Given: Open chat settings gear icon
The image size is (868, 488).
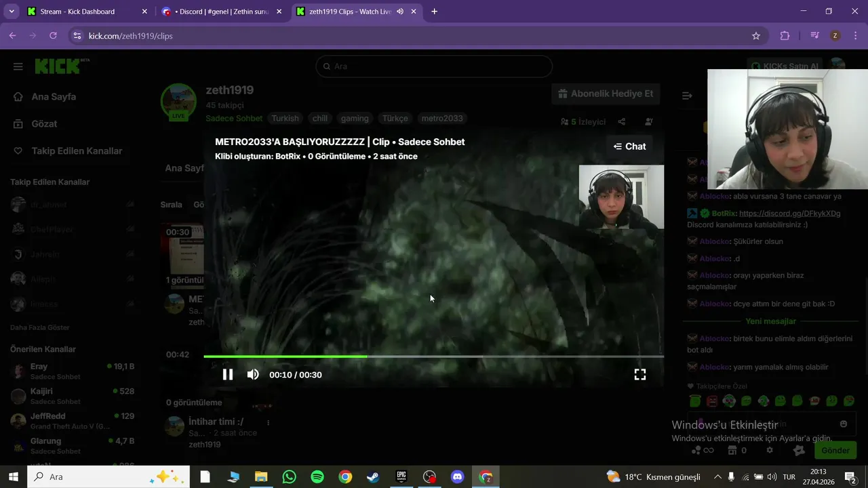Looking at the screenshot, I should point(770,450).
